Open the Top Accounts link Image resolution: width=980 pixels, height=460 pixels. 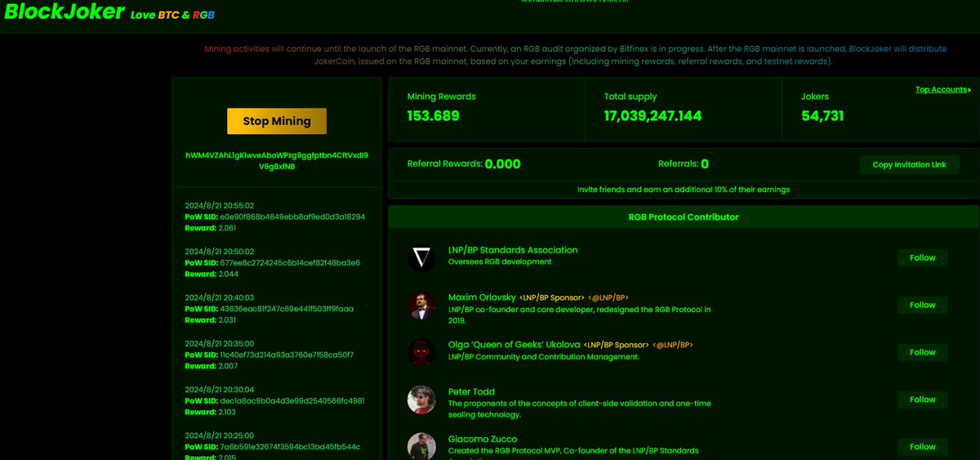pos(942,90)
